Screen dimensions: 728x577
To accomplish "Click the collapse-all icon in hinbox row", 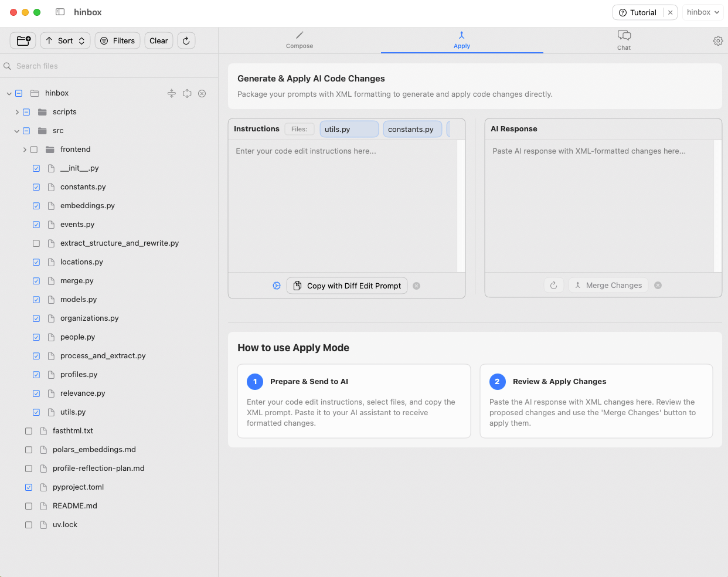I will 171,93.
